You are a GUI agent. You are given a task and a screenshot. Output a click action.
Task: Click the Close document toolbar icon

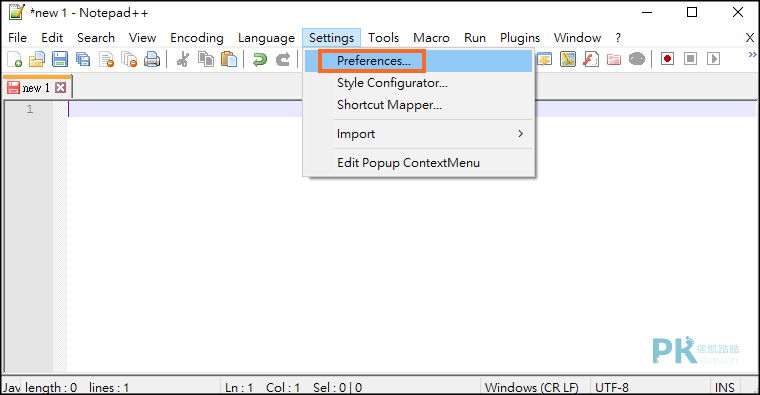pyautogui.click(x=106, y=59)
